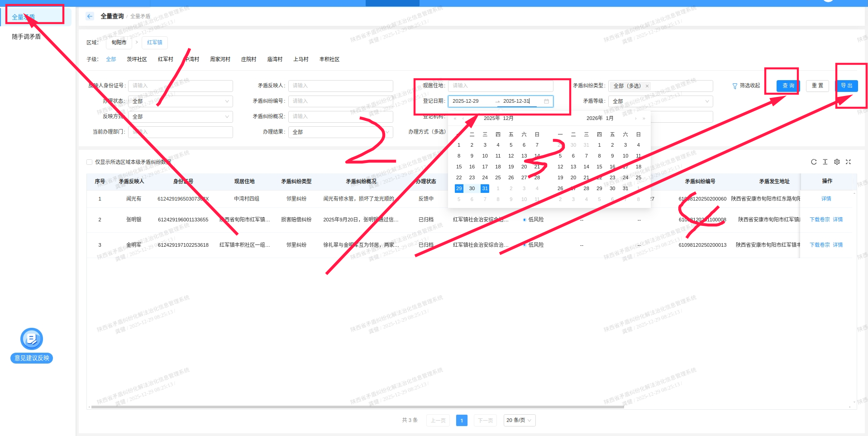Click the 导出 export button
This screenshot has width=868, height=436.
(846, 86)
